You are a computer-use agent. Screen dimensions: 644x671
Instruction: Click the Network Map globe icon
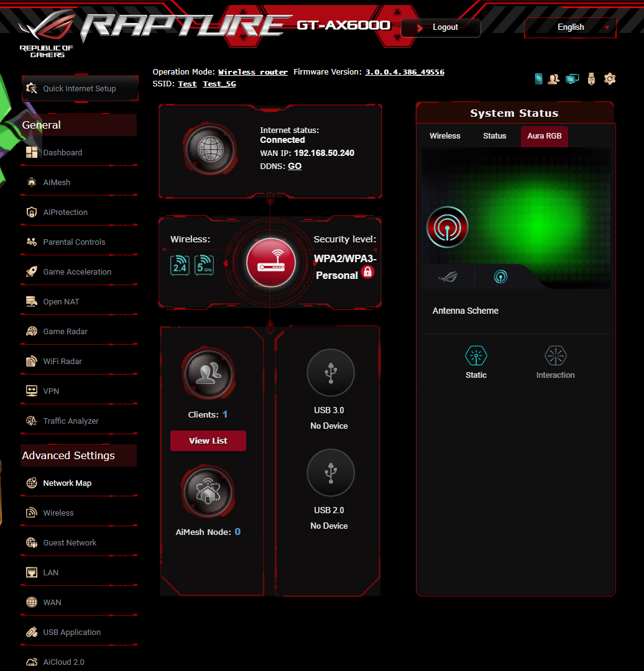[x=32, y=483]
